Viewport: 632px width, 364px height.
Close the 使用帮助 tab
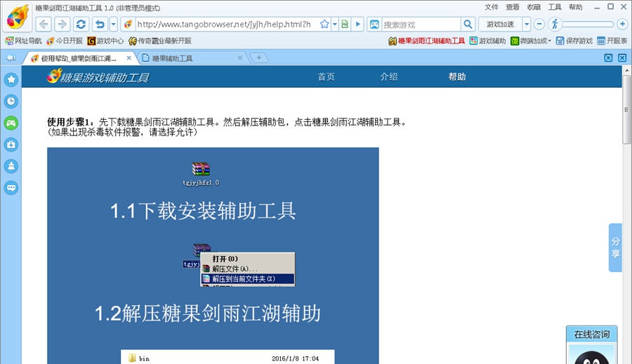129,58
